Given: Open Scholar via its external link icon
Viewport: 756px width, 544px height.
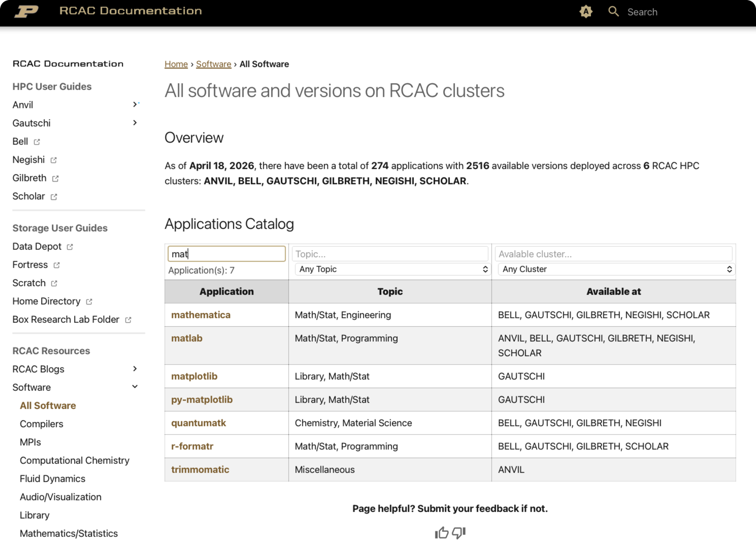Looking at the screenshot, I should pos(53,196).
